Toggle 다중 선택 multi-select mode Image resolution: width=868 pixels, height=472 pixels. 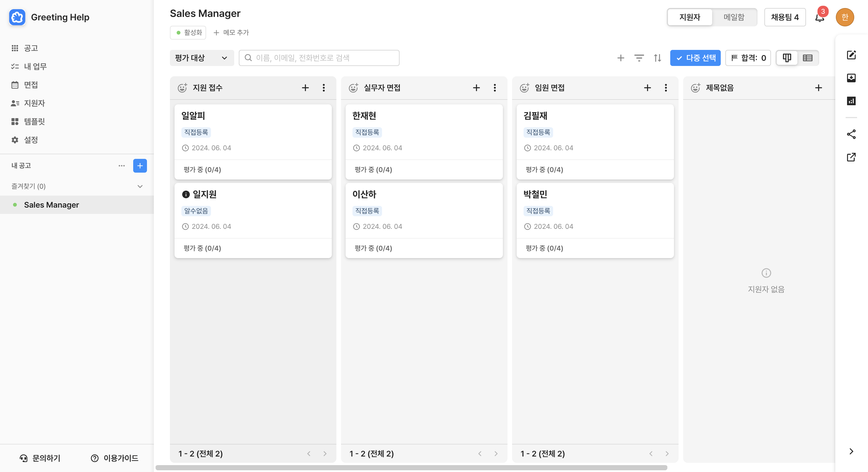coord(695,58)
